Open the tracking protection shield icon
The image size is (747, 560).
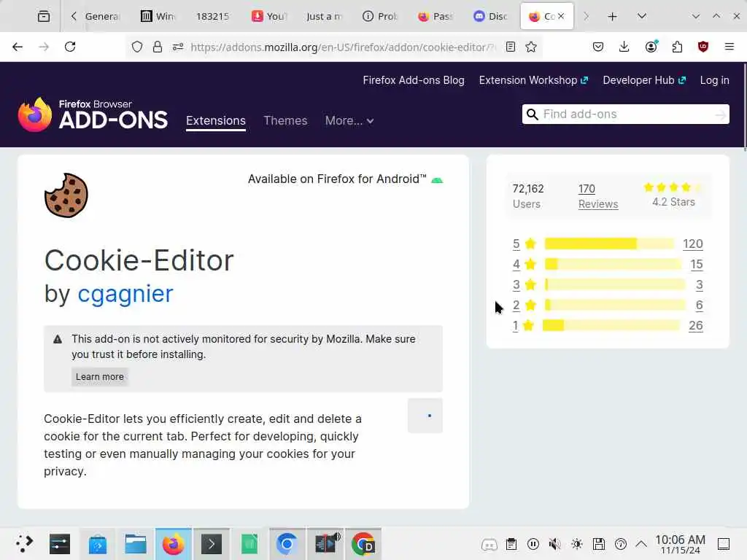click(x=137, y=47)
